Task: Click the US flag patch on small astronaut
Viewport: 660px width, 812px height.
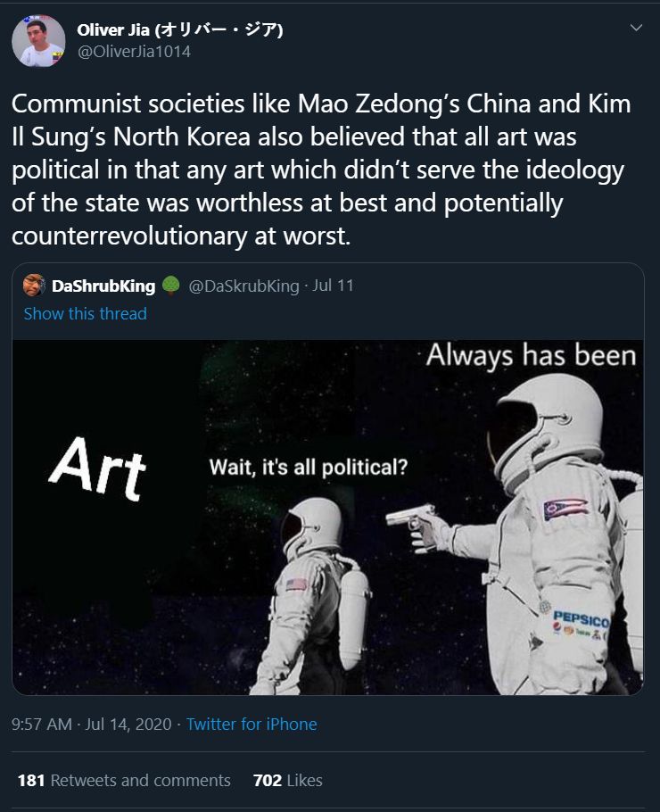Action: pos(296,584)
